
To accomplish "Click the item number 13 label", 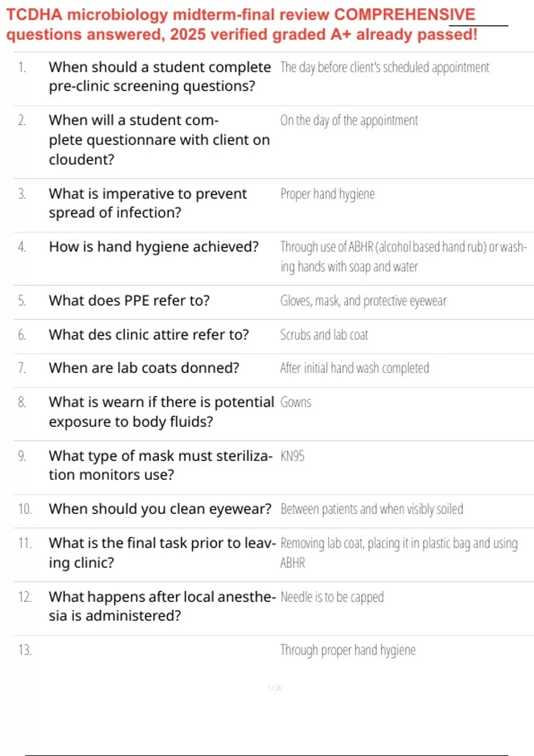I will (x=25, y=650).
